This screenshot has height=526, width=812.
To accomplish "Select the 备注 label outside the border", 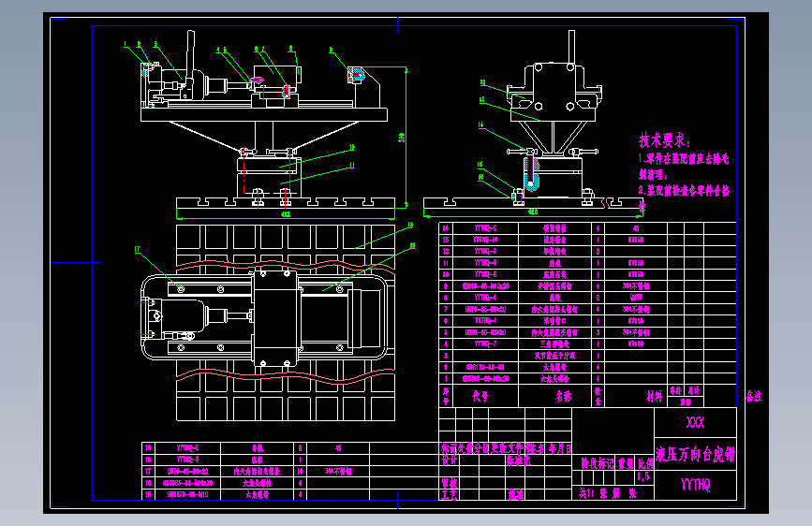I will pyautogui.click(x=754, y=397).
